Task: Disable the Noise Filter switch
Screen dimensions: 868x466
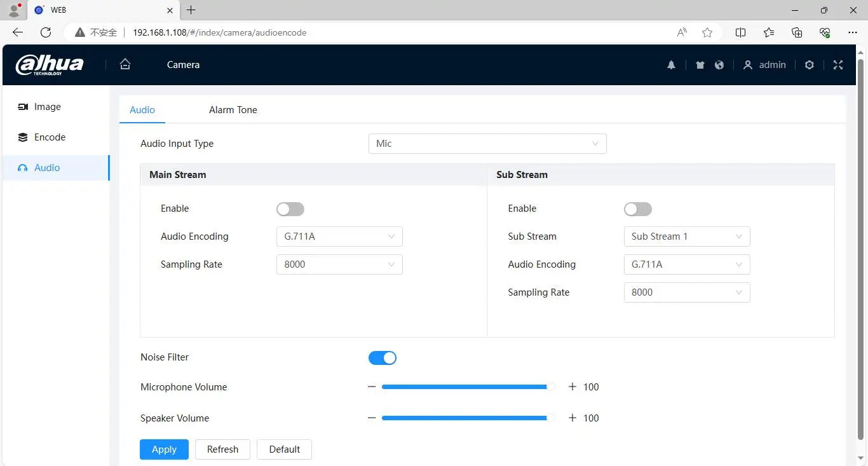Action: coord(383,358)
